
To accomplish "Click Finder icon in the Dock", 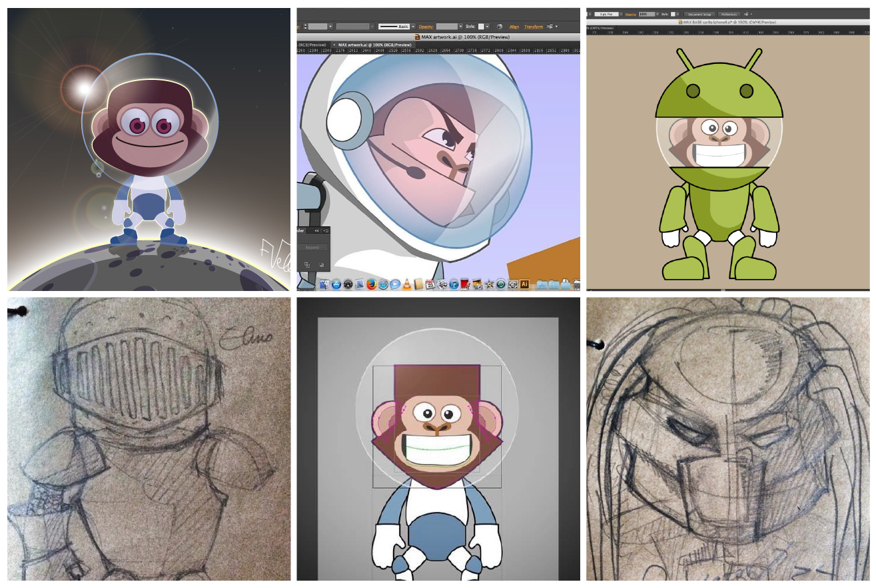I will [x=324, y=284].
